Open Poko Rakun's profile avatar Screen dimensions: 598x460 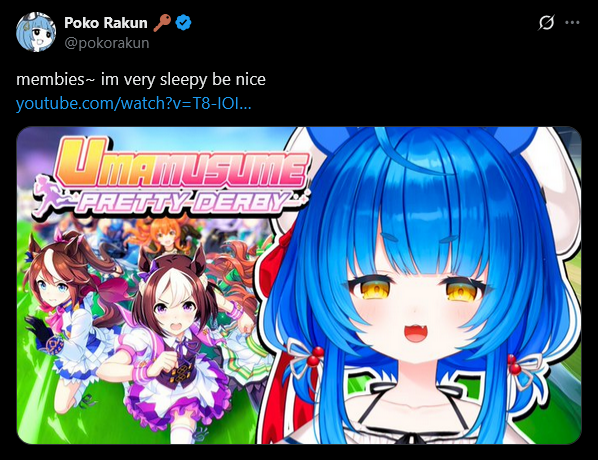pos(36,32)
